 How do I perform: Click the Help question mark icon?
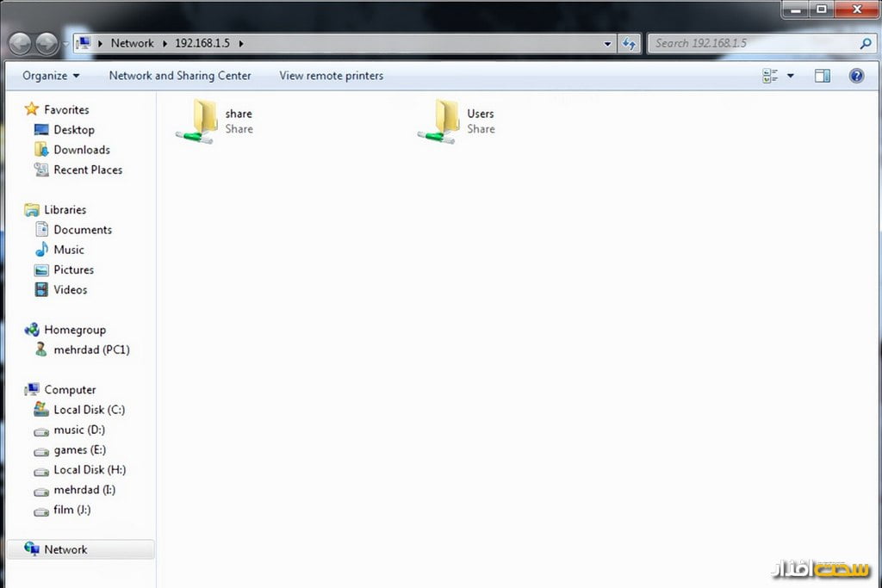coord(856,76)
